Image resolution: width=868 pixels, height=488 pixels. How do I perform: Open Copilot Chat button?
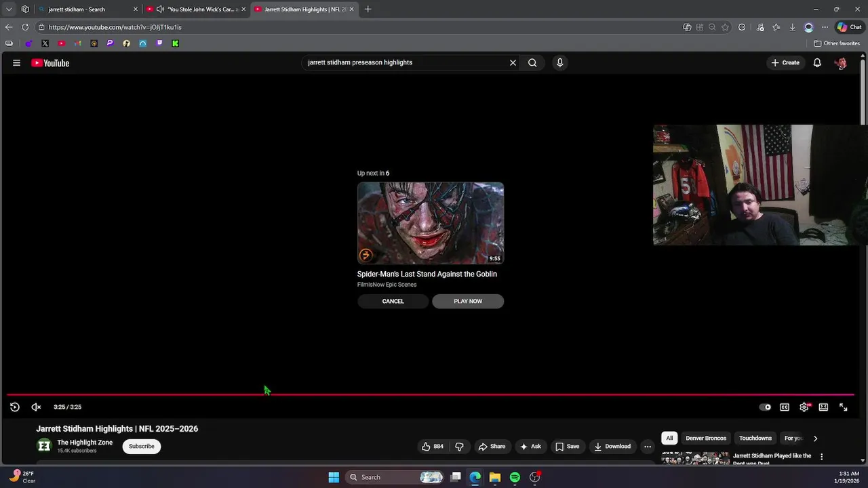pyautogui.click(x=849, y=27)
